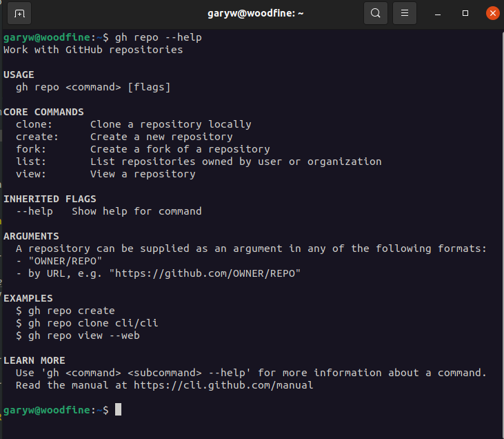504x439 pixels.
Task: Click the 'create:' command name
Action: tap(37, 137)
